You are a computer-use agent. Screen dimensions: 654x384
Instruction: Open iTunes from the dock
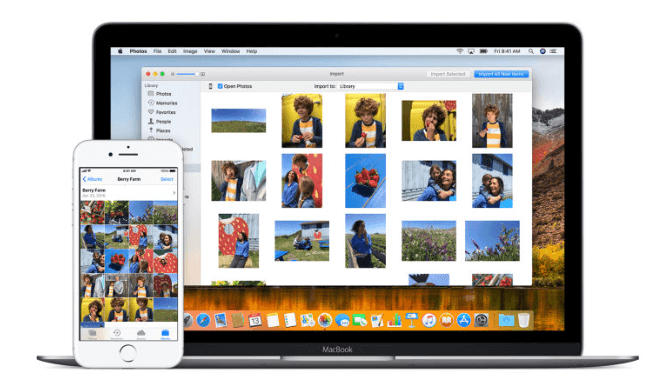pyautogui.click(x=429, y=320)
